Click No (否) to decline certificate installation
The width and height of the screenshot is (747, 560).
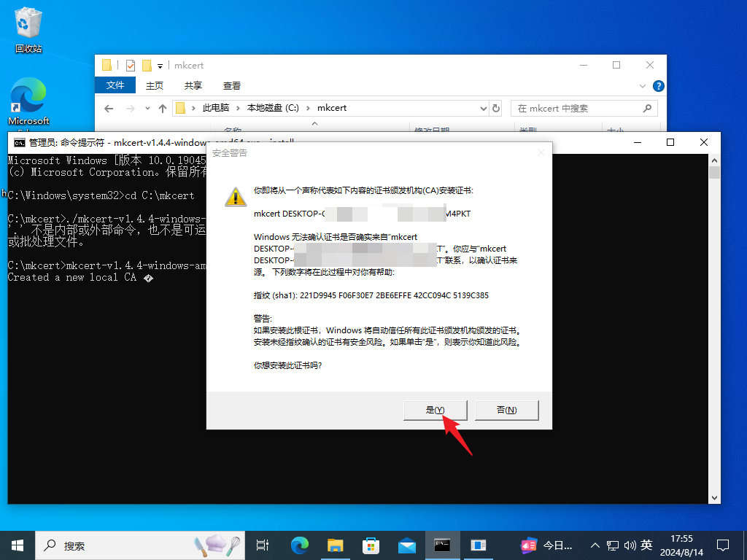506,410
